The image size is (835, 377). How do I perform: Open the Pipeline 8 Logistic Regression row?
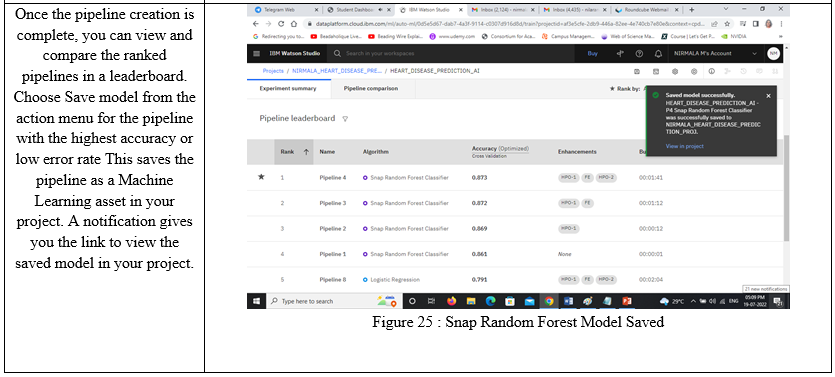pos(515,280)
